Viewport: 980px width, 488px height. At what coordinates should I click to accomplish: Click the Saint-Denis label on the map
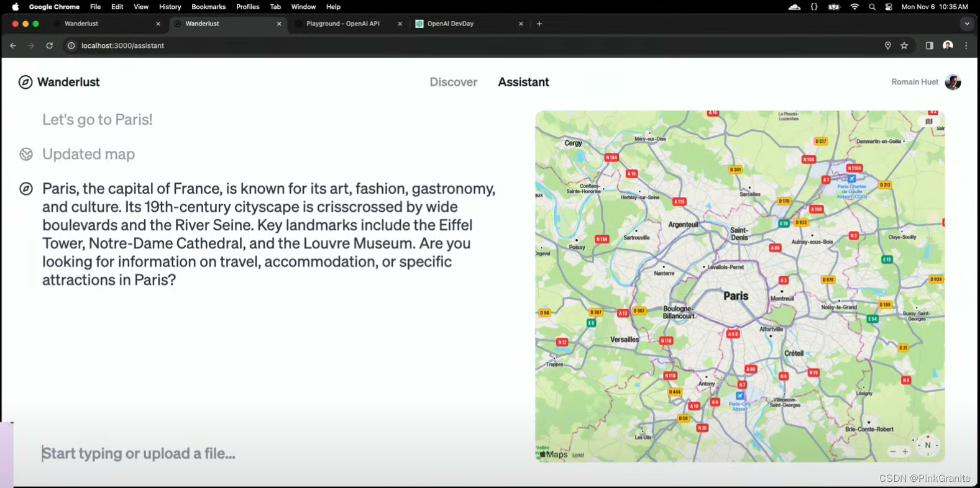click(x=739, y=233)
